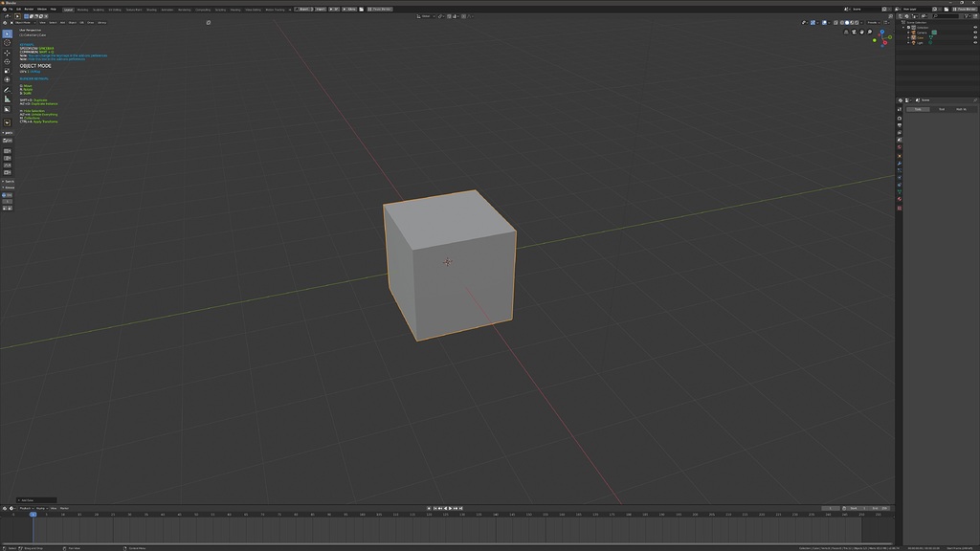This screenshot has height=551, width=980.
Task: Play animation with timeline play button
Action: [x=450, y=509]
